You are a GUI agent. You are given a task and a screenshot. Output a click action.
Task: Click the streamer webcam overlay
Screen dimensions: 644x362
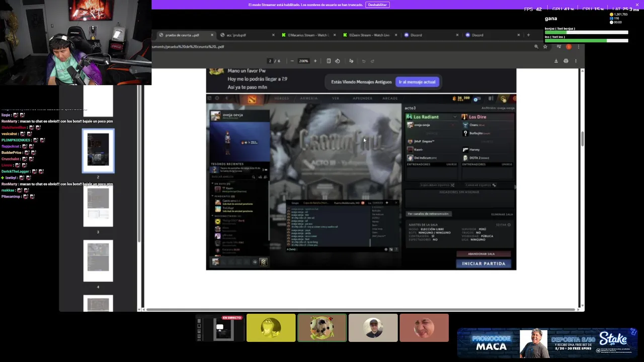point(75,42)
